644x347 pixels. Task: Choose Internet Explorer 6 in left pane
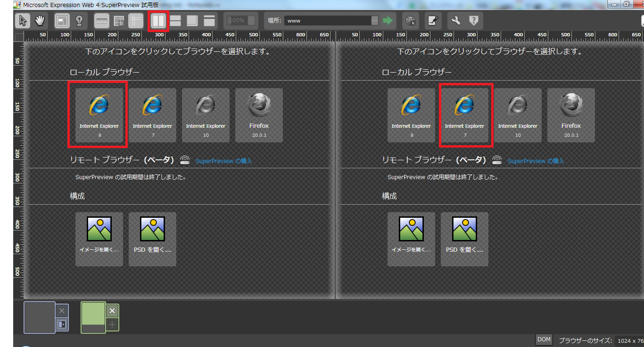coord(99,115)
